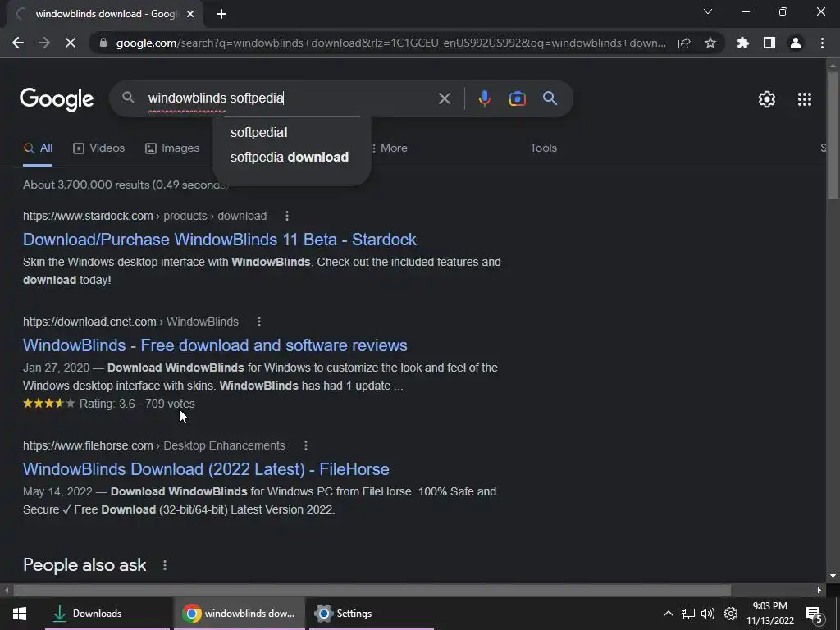Click into the Google search field

(290, 98)
